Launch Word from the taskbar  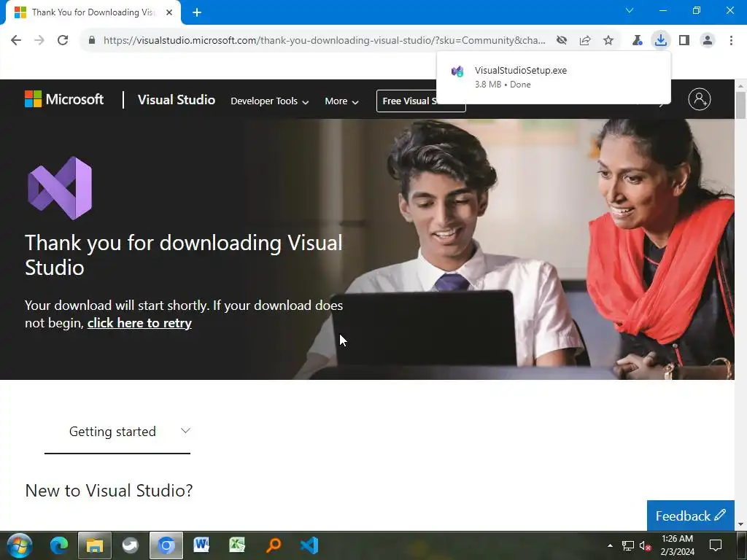201,545
